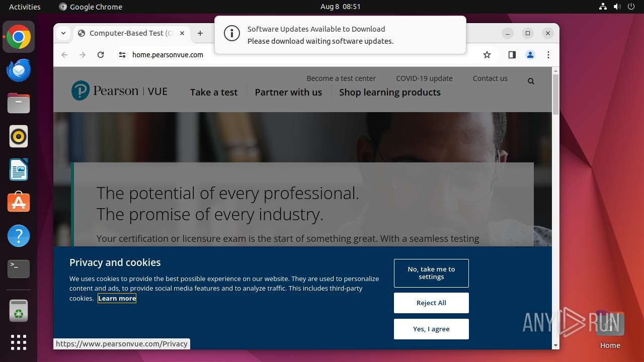The image size is (644, 362).
Task: Click the page vertical scrollbar thumb
Action: (555, 95)
